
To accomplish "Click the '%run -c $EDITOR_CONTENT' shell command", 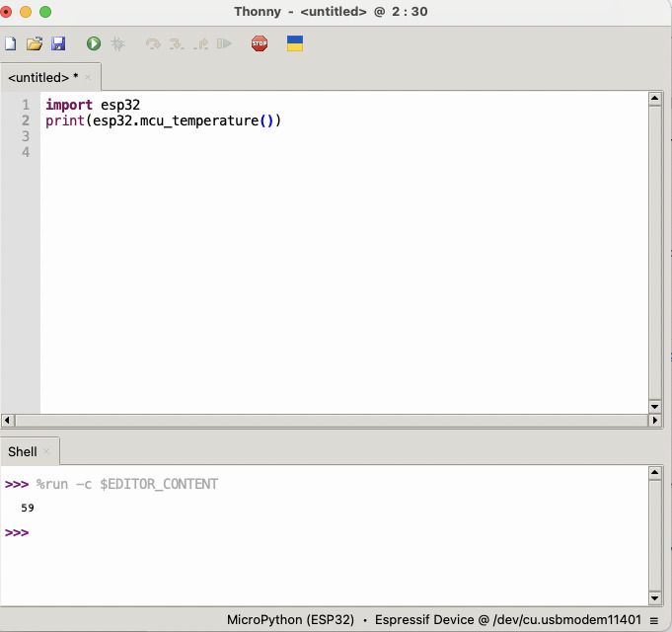I will pyautogui.click(x=127, y=485).
